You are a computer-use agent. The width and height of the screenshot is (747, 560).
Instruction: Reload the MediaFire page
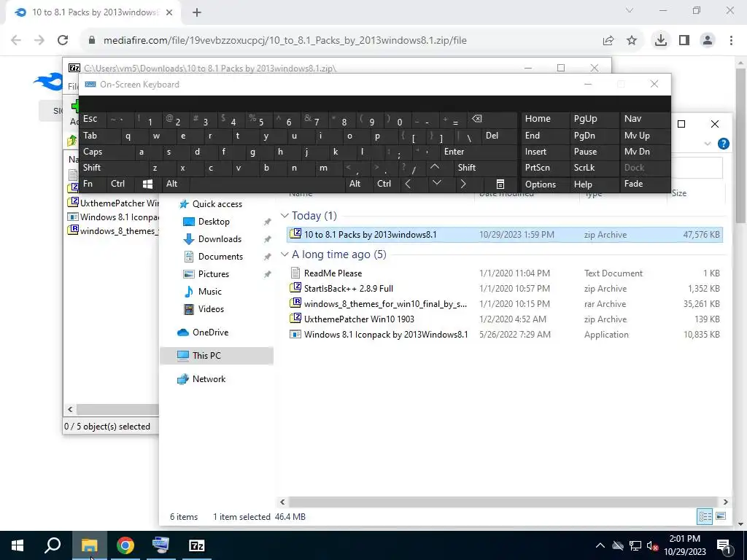(63, 41)
